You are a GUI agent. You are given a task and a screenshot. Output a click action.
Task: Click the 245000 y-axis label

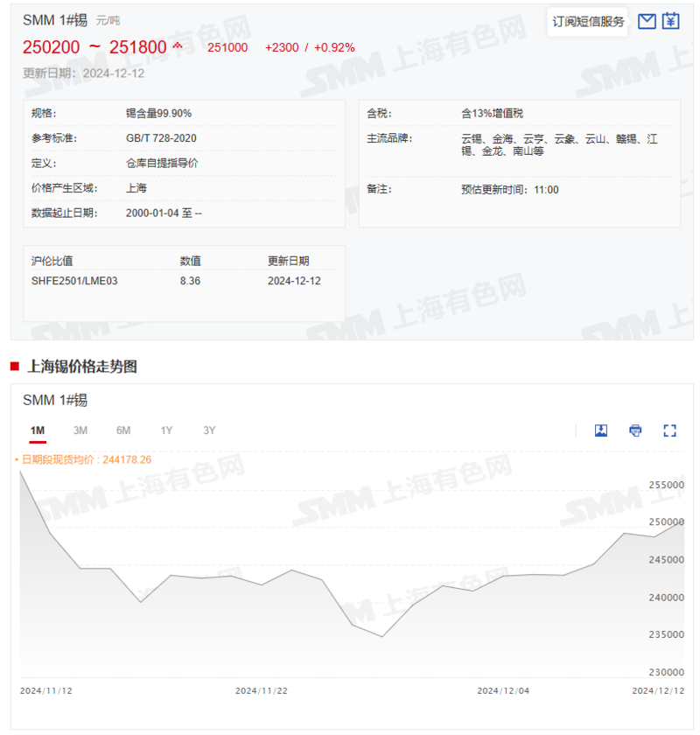(666, 560)
